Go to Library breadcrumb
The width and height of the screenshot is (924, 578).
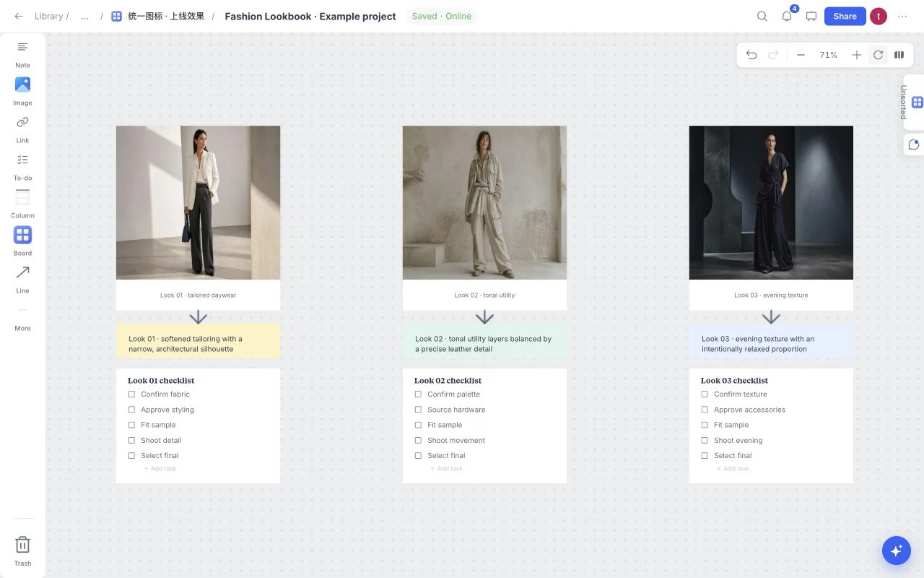[x=48, y=16]
